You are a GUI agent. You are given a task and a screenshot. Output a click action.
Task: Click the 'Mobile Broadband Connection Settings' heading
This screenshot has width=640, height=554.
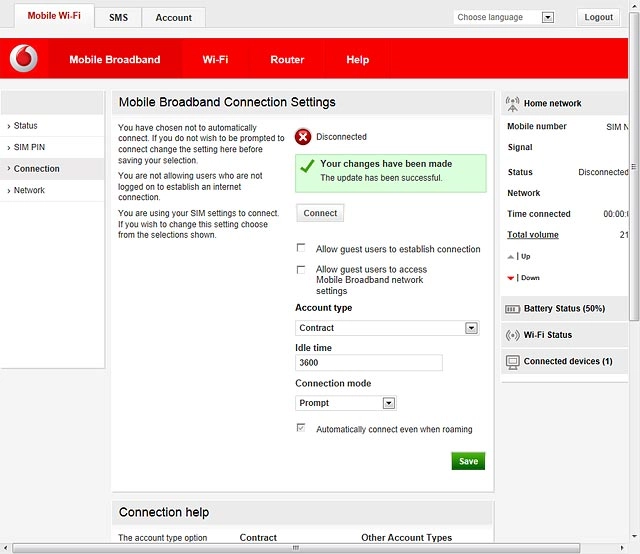click(x=227, y=102)
